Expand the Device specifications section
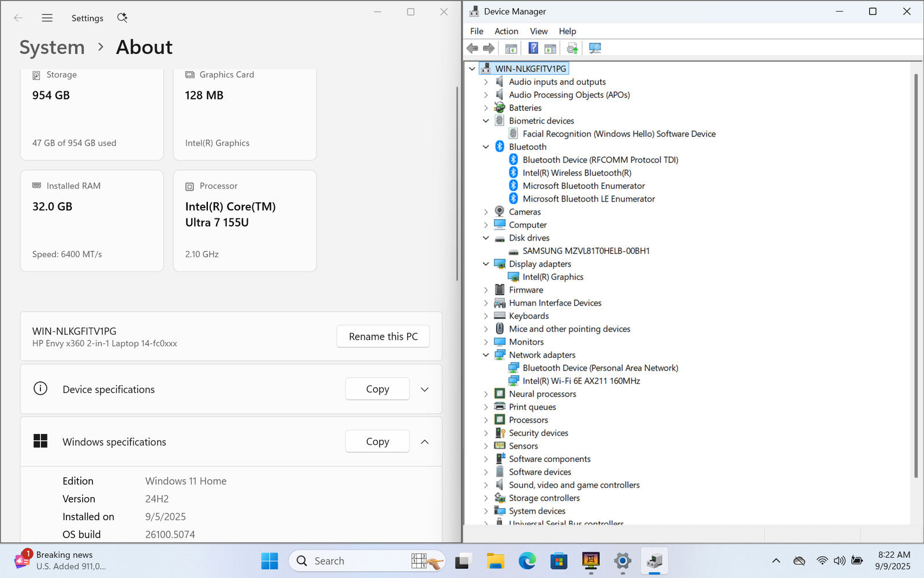The width and height of the screenshot is (924, 578). coord(424,389)
